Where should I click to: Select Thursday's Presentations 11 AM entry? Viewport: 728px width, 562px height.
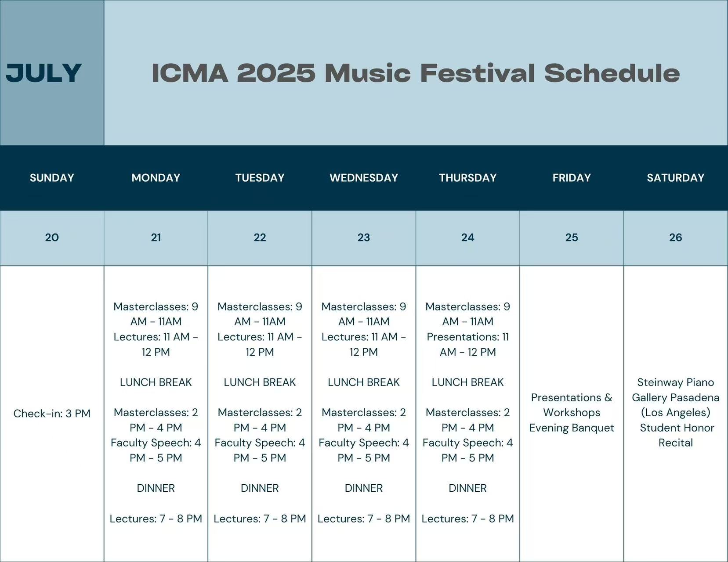point(468,345)
